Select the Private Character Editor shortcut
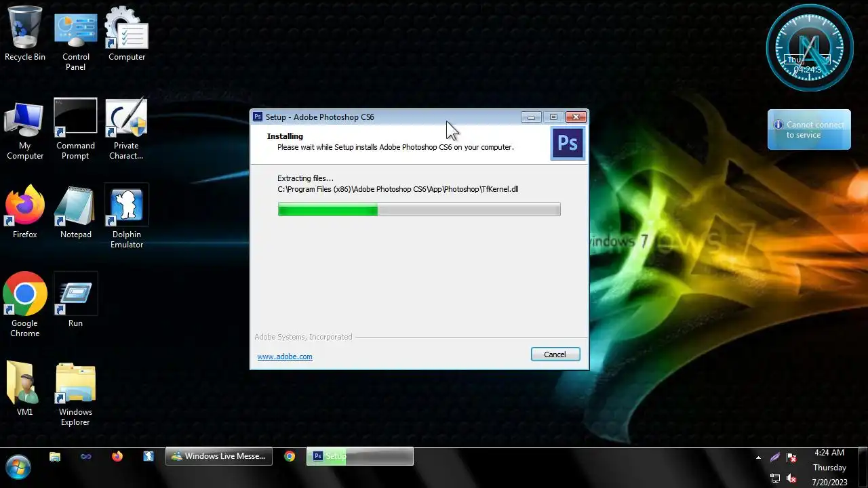 [x=127, y=130]
